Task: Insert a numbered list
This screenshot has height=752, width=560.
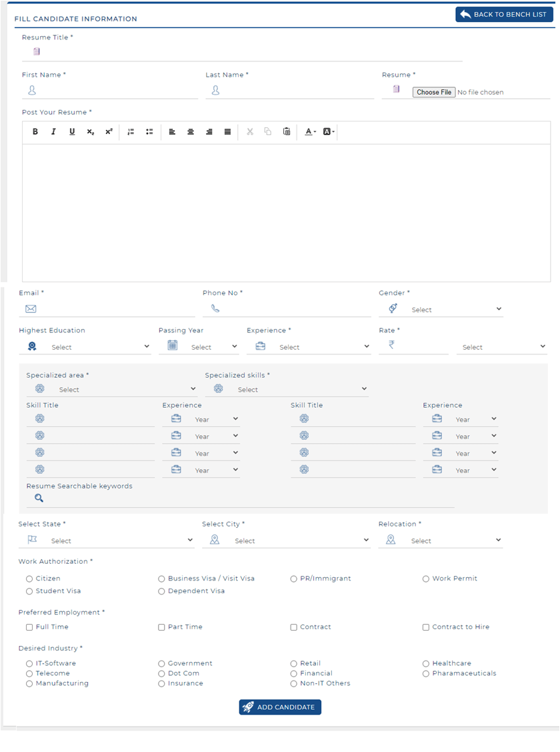Action: 131,131
